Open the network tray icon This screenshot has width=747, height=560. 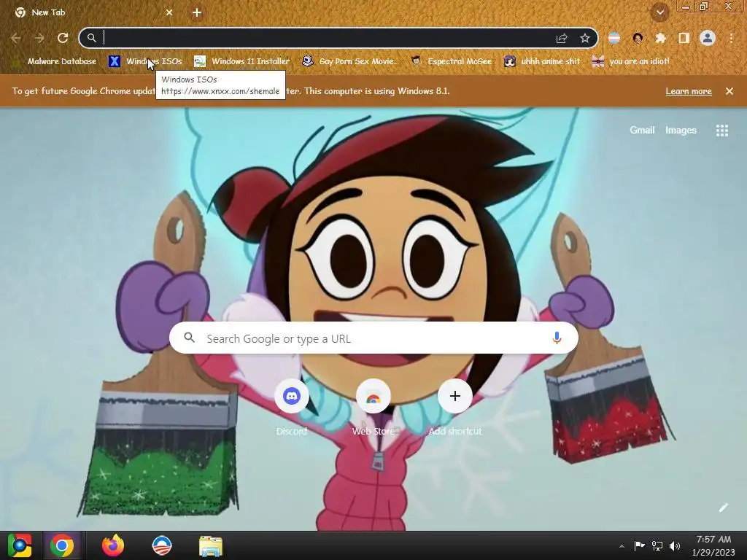[x=657, y=545]
